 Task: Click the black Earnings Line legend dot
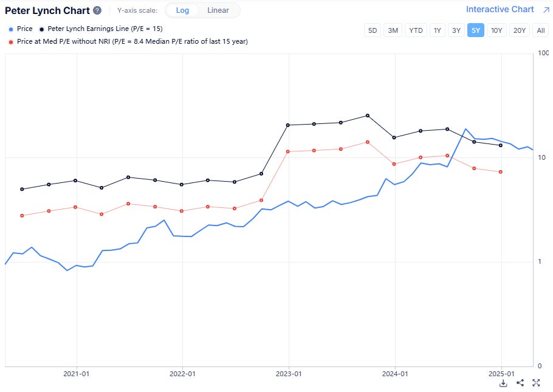[x=41, y=29]
